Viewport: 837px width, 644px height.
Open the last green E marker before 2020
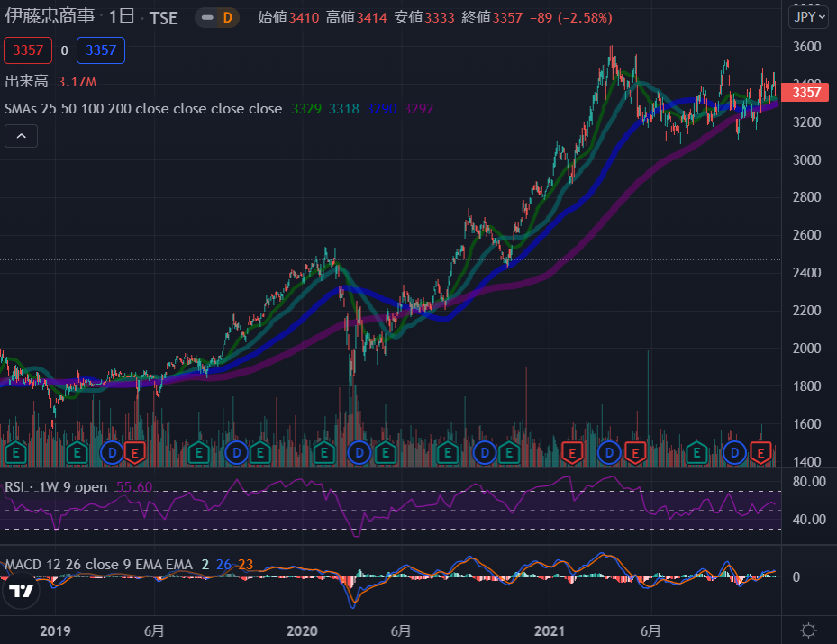pos(260,454)
